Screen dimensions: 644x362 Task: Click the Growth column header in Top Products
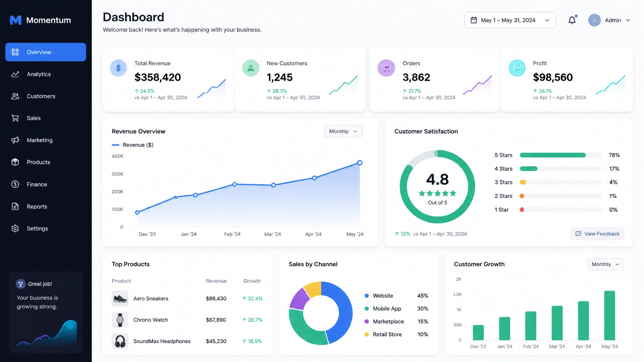[252, 281]
